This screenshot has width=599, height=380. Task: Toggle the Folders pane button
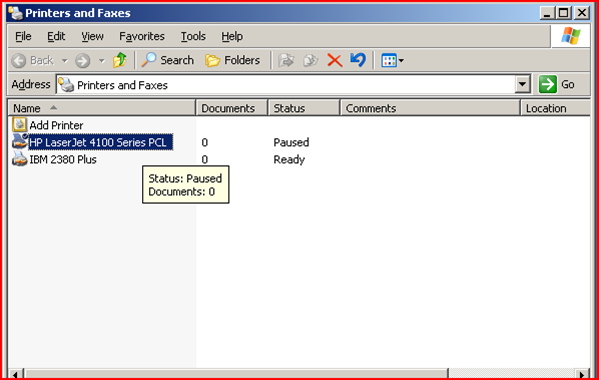(x=233, y=60)
